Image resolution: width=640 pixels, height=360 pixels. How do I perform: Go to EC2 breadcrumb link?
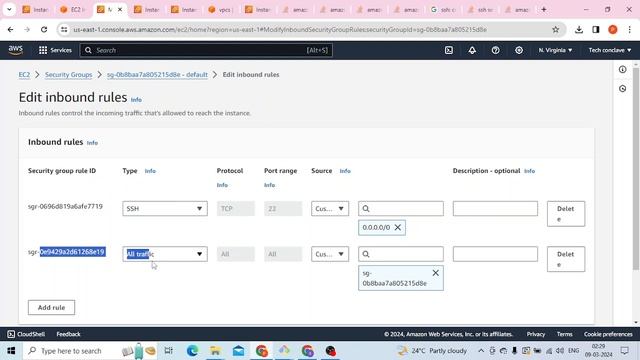pyautogui.click(x=24, y=75)
